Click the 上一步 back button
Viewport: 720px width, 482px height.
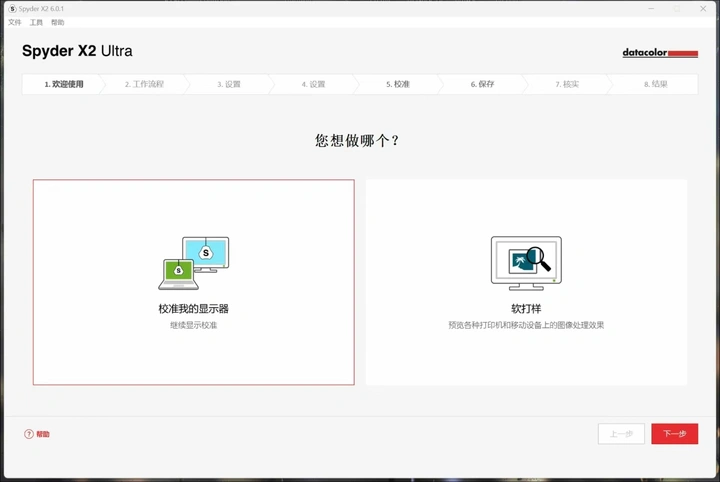pos(621,434)
